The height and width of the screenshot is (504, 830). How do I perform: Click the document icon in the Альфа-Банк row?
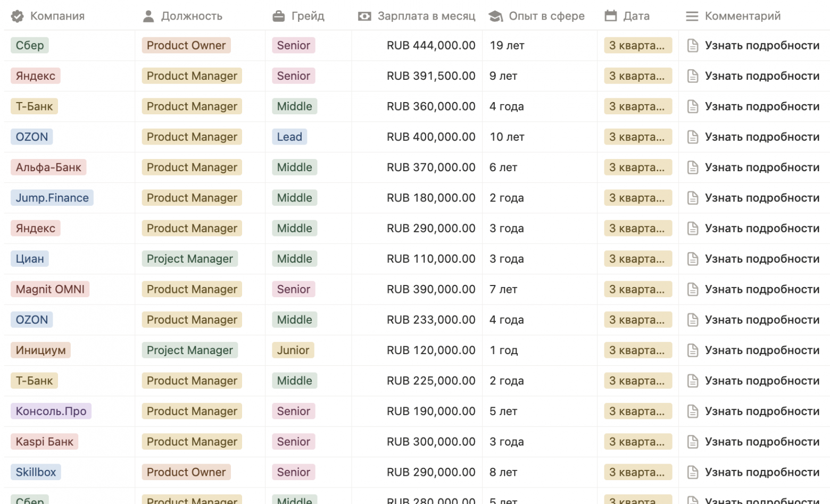pyautogui.click(x=692, y=167)
